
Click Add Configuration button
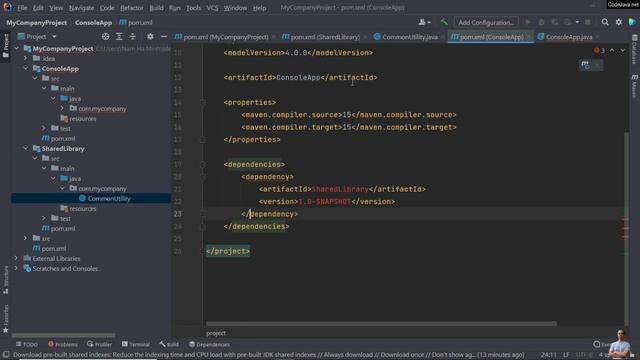click(x=486, y=22)
